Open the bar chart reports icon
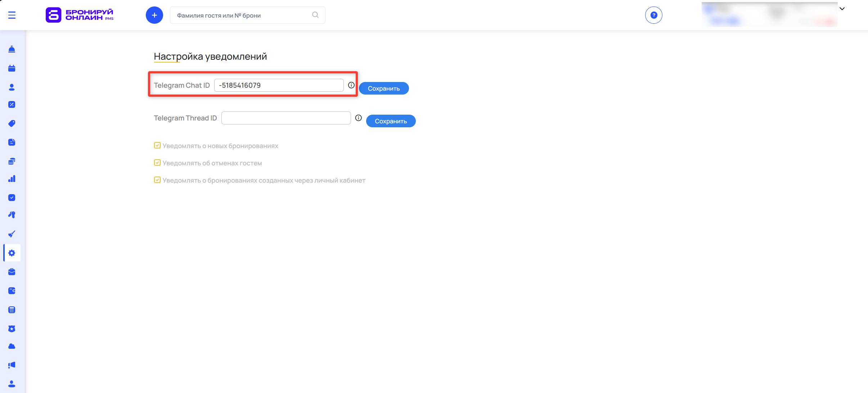Viewport: 868px width, 393px height. coord(12,179)
